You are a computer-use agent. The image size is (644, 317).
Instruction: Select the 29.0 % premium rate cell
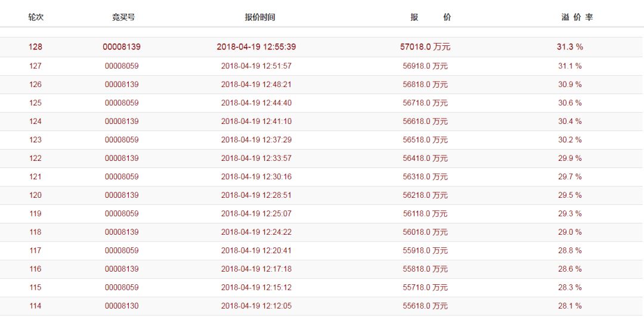point(569,232)
